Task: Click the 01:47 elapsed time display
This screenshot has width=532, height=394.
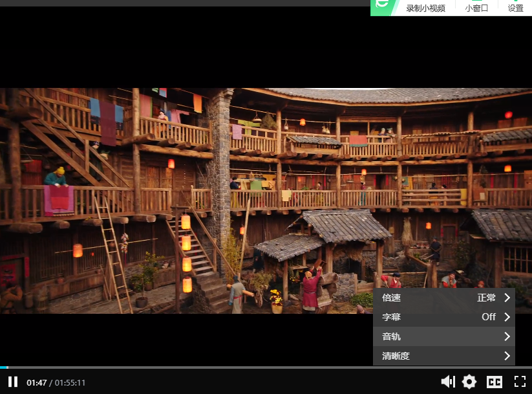Action: coord(36,382)
